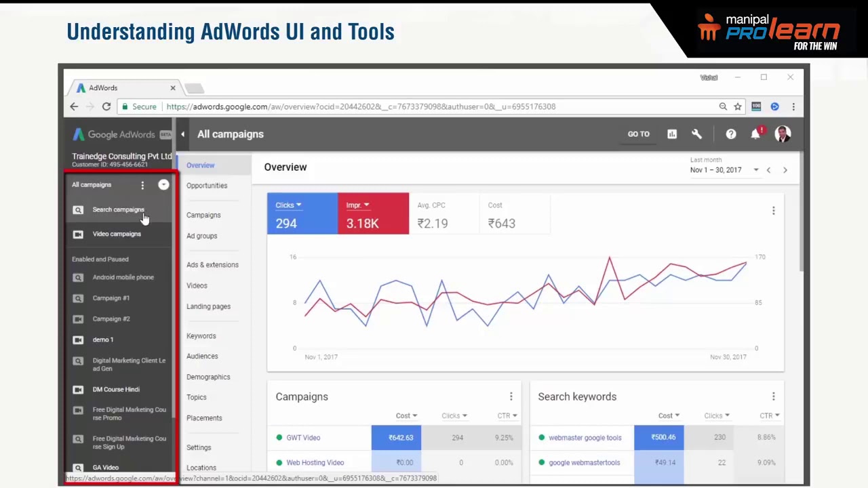The image size is (868, 488).
Task: Click the magnifier icon in address bar
Action: 723,106
